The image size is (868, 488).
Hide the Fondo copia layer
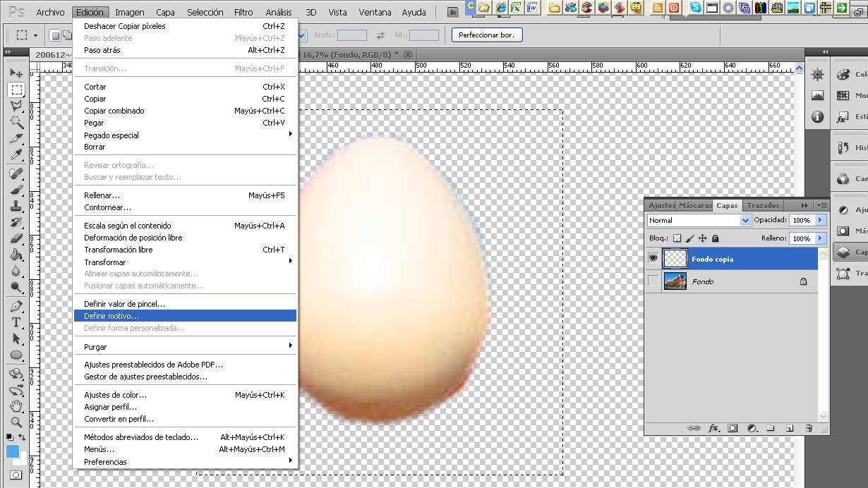pyautogui.click(x=653, y=259)
